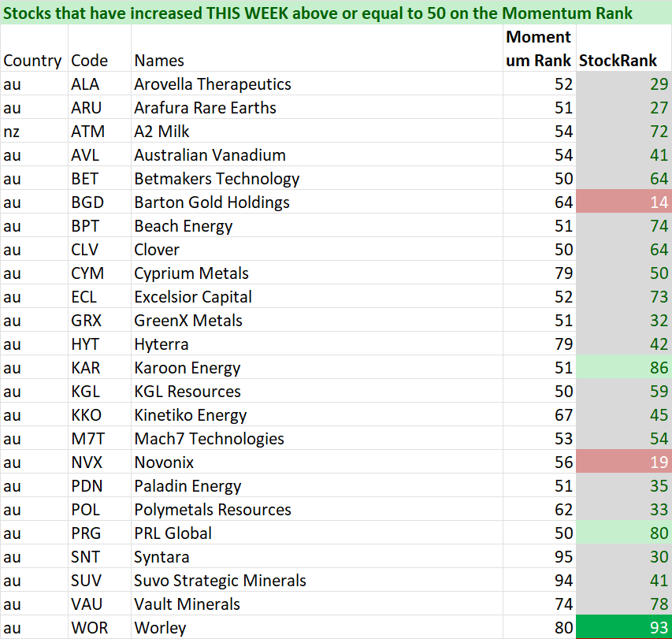
Task: Select the green title banner cell
Action: point(336,13)
